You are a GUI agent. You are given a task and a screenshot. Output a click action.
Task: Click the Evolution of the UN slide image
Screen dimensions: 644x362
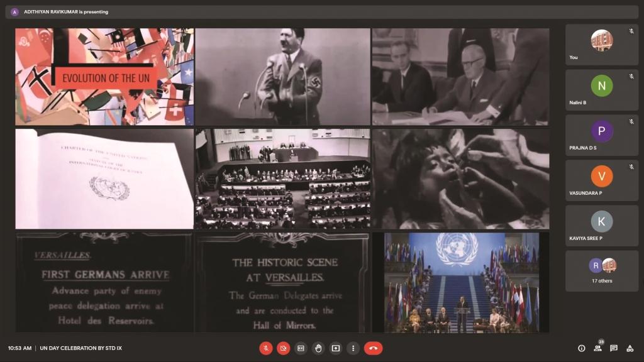pyautogui.click(x=104, y=77)
